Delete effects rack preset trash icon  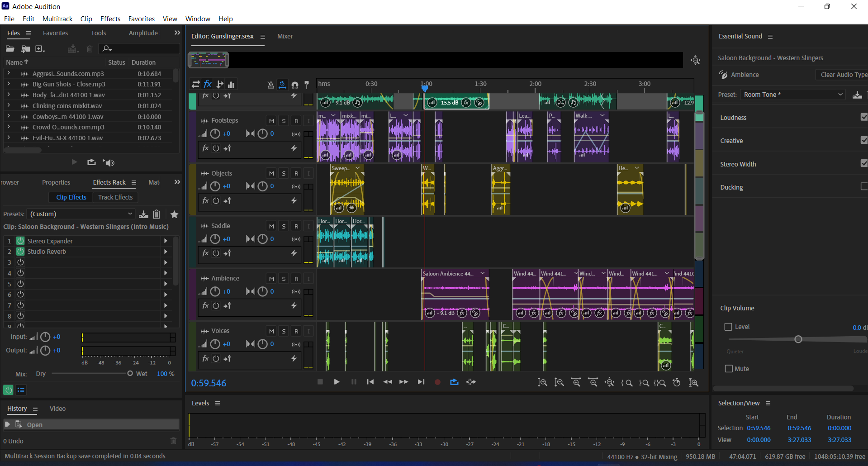(157, 214)
